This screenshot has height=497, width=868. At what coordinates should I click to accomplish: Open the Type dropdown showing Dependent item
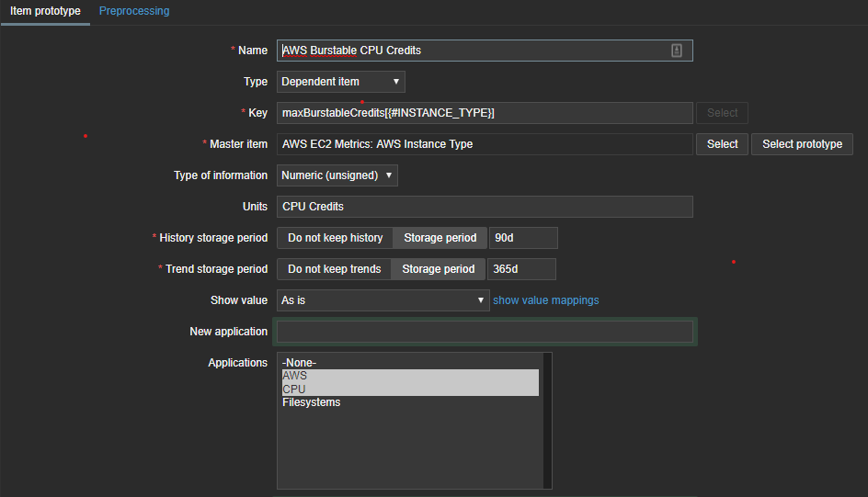[341, 82]
